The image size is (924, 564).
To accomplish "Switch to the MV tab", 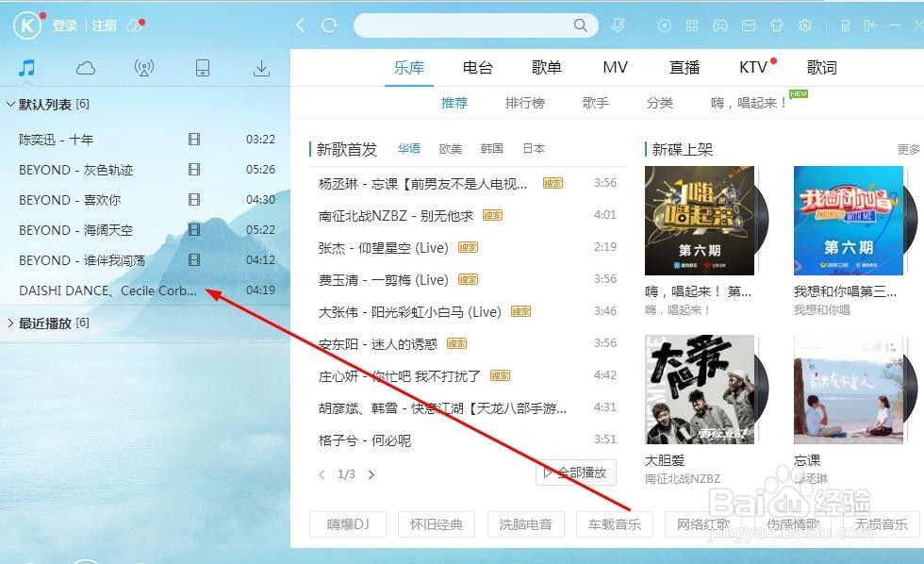I will click(x=615, y=67).
